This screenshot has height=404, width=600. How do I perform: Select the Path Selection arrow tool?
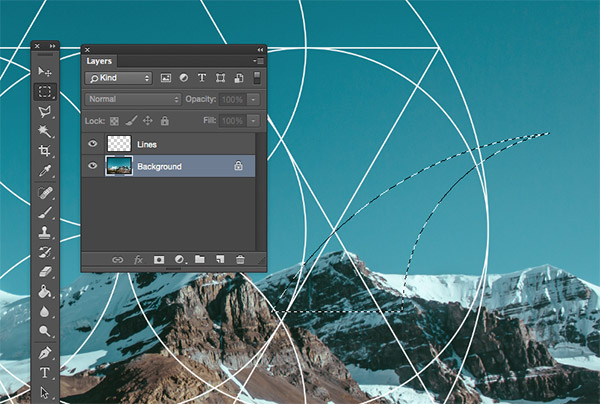(45, 393)
